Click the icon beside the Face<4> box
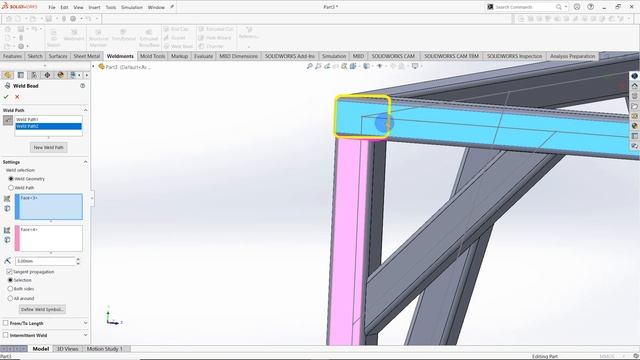640x360 pixels. tap(7, 230)
